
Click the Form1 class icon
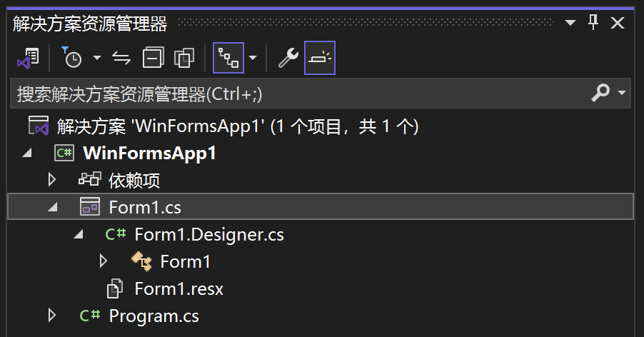coord(141,261)
